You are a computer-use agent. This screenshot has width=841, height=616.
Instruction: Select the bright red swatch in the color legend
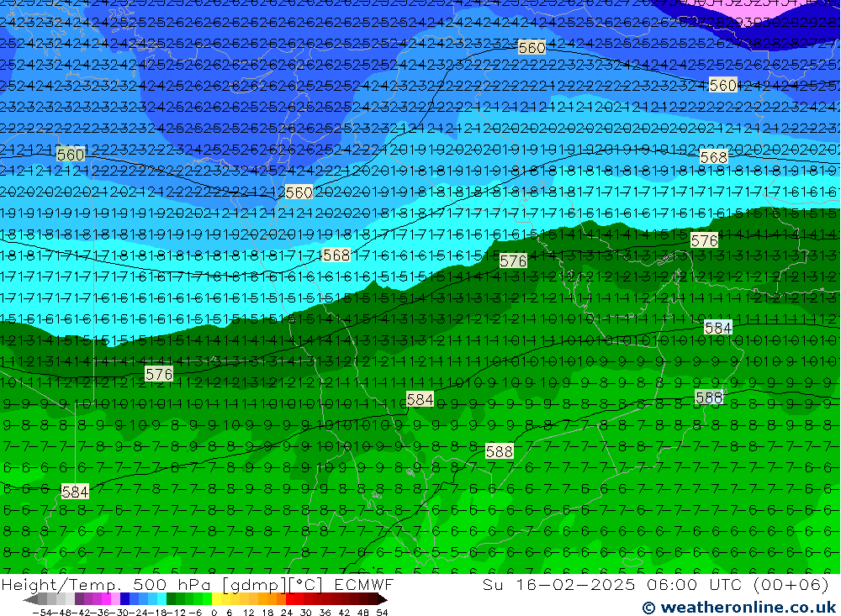[x=290, y=599]
